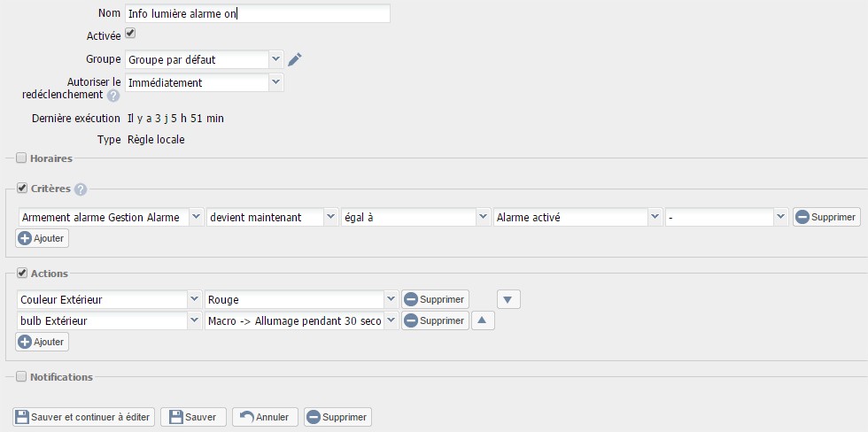Viewport: 868px width, 432px height.
Task: Add a new criterion with Ajouter plus
Action: click(x=43, y=238)
